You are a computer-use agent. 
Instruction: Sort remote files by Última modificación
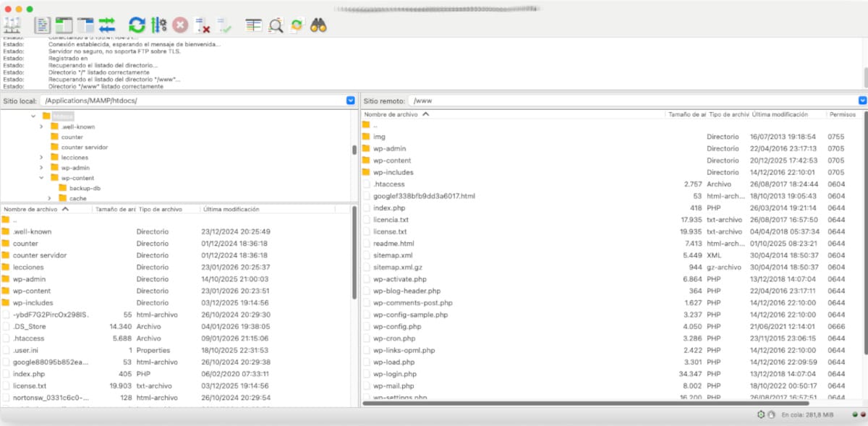tap(787, 114)
